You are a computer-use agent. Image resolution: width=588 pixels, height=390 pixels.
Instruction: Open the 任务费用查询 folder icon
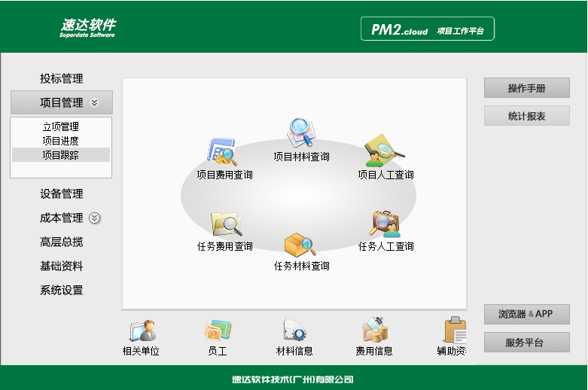(226, 224)
